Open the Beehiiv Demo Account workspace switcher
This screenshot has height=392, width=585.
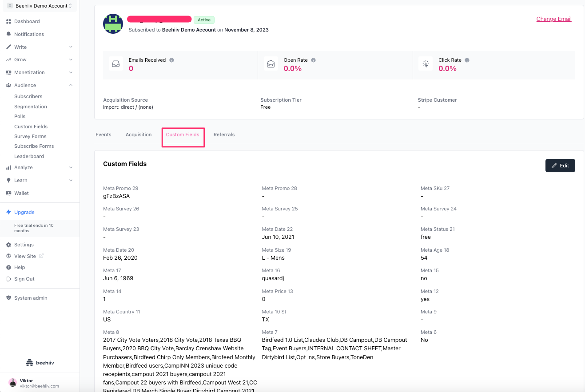pos(39,6)
